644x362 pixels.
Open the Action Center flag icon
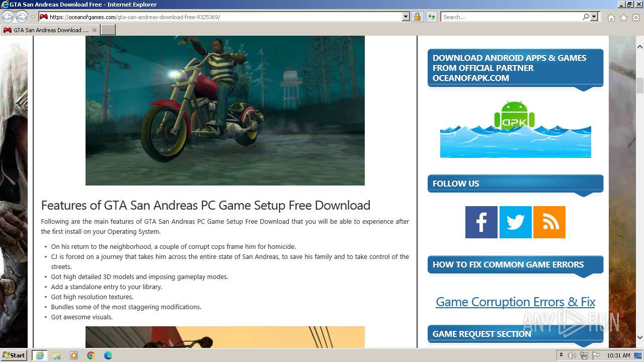point(595,355)
